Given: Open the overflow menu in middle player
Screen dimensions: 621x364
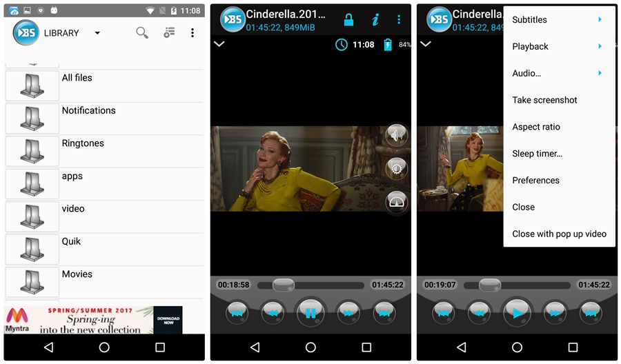Looking at the screenshot, I should pos(399,19).
